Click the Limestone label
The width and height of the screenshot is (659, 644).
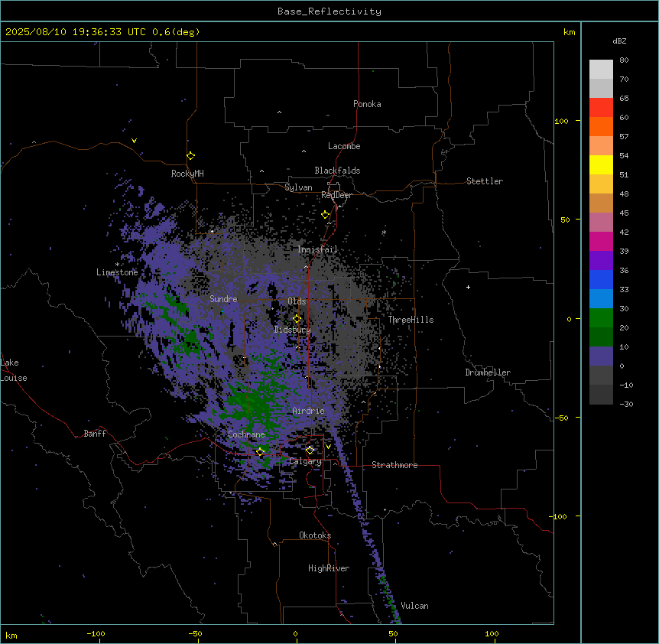click(117, 272)
